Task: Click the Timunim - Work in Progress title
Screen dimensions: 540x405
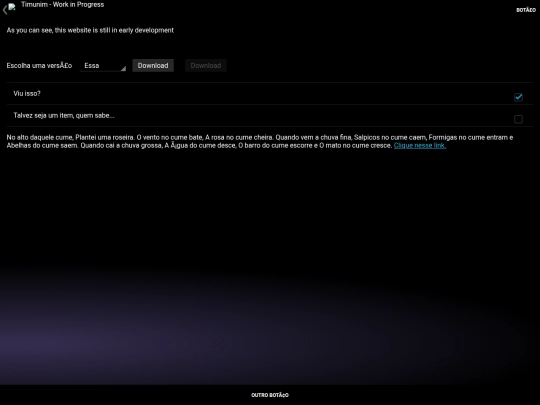Action: tap(62, 4)
